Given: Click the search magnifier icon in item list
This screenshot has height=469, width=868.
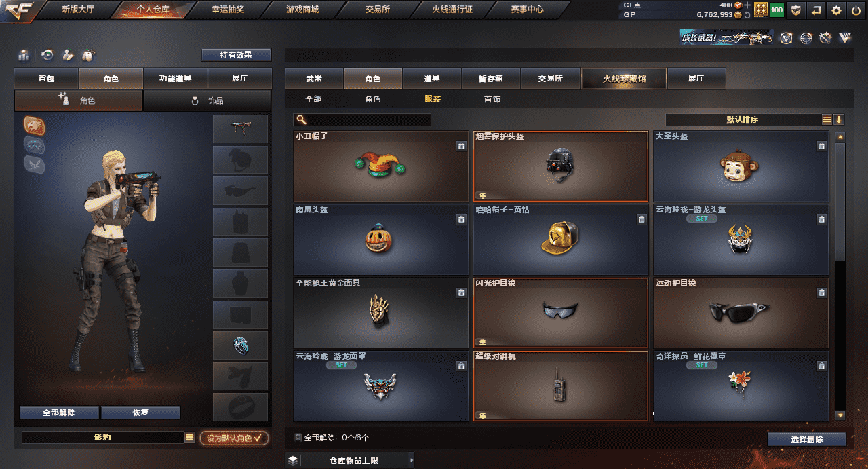Looking at the screenshot, I should coord(302,119).
